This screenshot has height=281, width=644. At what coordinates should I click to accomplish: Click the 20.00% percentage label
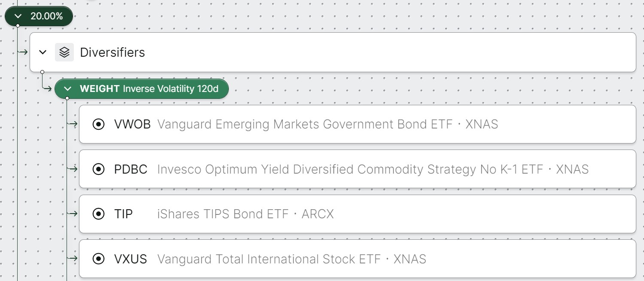pyautogui.click(x=47, y=16)
